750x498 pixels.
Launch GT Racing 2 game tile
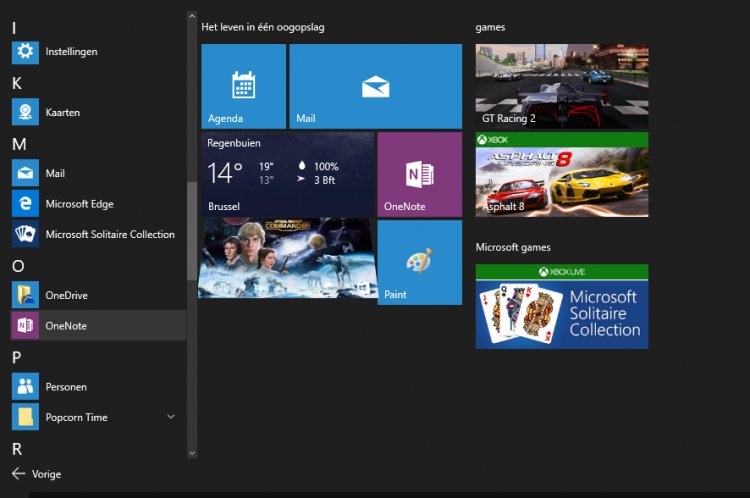tap(561, 86)
